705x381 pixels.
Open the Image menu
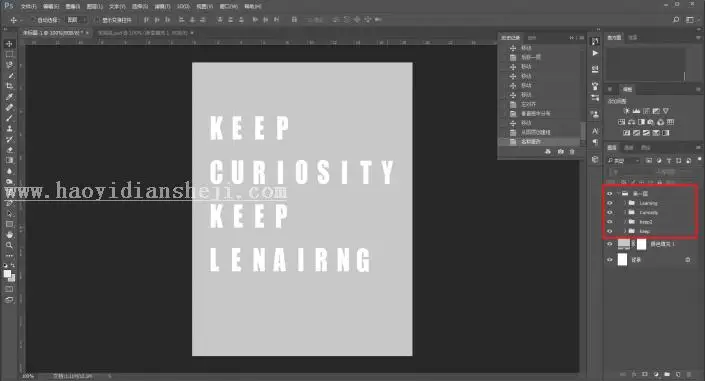tap(73, 7)
